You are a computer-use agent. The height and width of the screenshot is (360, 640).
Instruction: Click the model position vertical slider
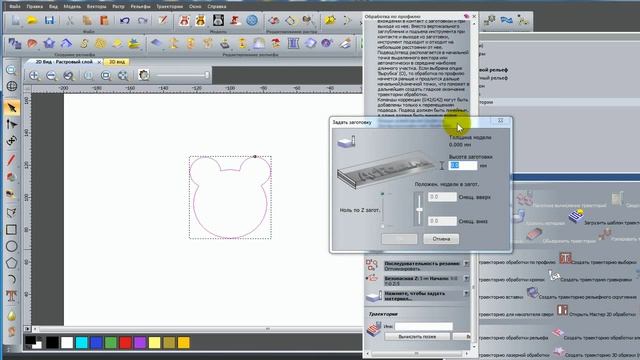pos(419,209)
